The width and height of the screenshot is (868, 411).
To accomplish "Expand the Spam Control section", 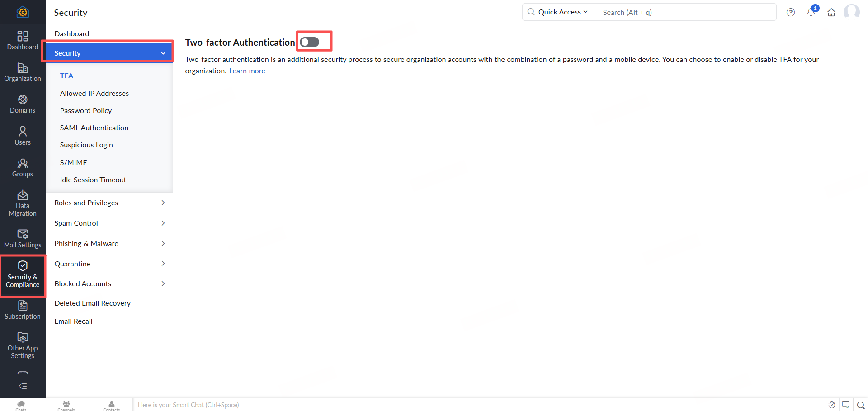I will [x=109, y=223].
